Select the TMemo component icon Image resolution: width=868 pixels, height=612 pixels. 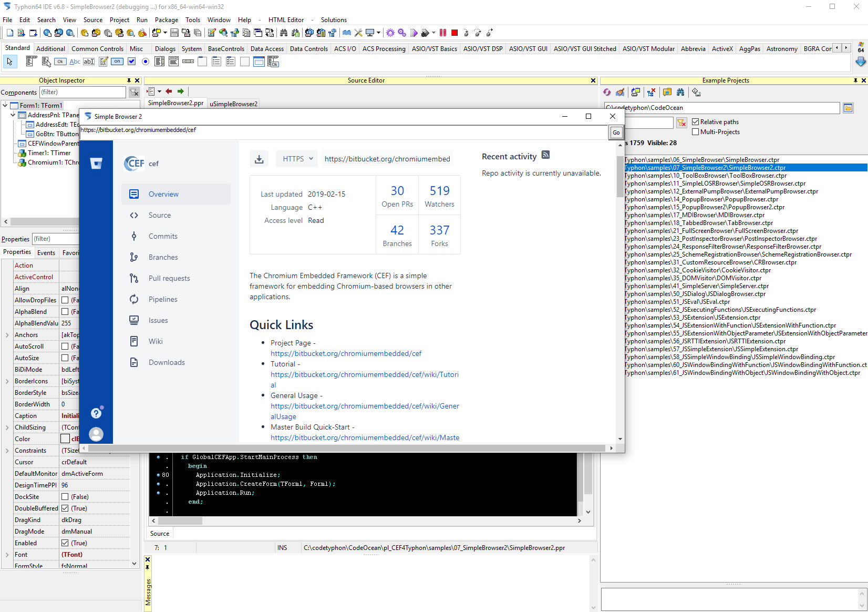pyautogui.click(x=103, y=62)
